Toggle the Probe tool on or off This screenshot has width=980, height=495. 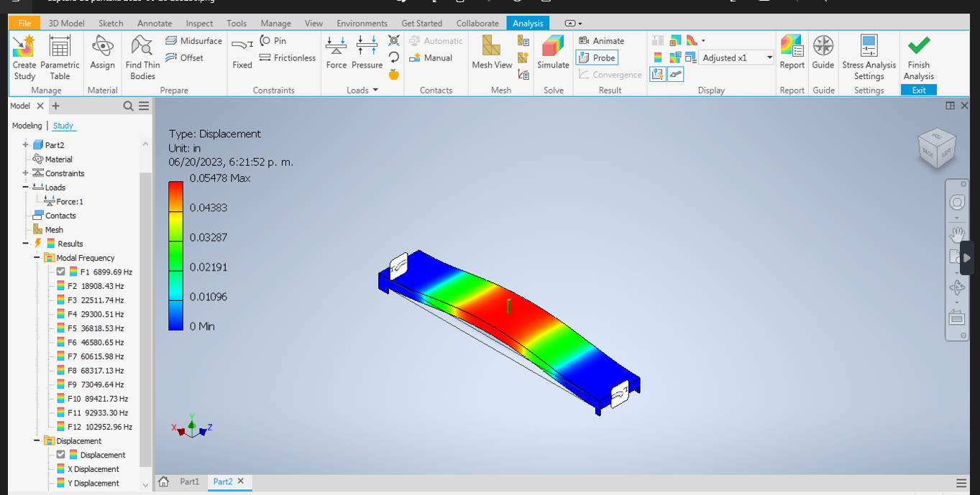click(596, 57)
